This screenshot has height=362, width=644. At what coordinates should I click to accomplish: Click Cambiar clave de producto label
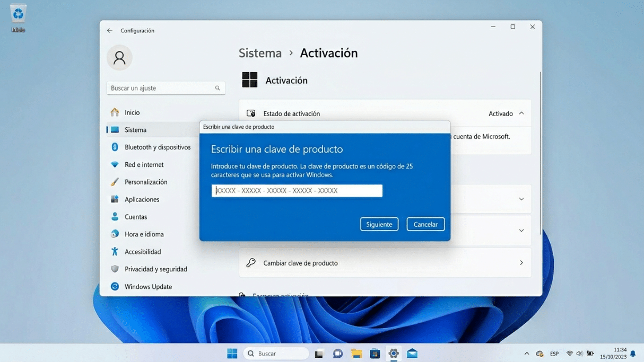(x=300, y=263)
